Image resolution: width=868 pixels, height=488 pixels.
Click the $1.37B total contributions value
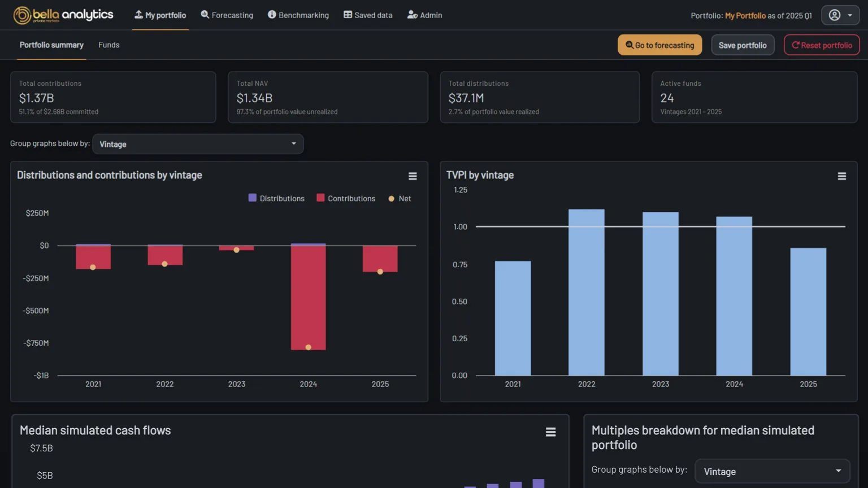pos(36,98)
